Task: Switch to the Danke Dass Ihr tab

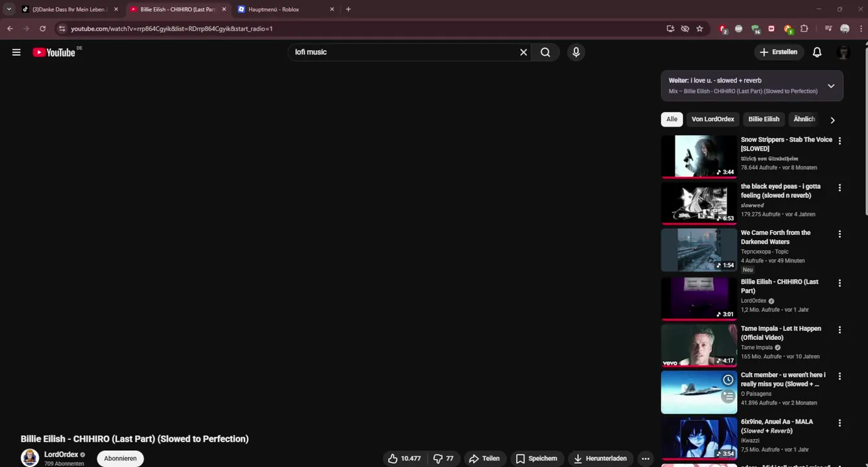Action: pyautogui.click(x=69, y=9)
